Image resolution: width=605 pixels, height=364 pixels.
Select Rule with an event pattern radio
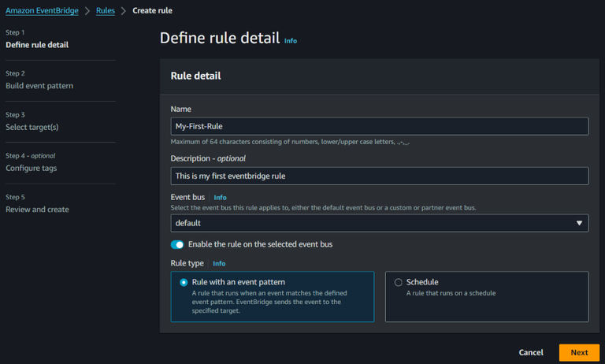pos(184,282)
